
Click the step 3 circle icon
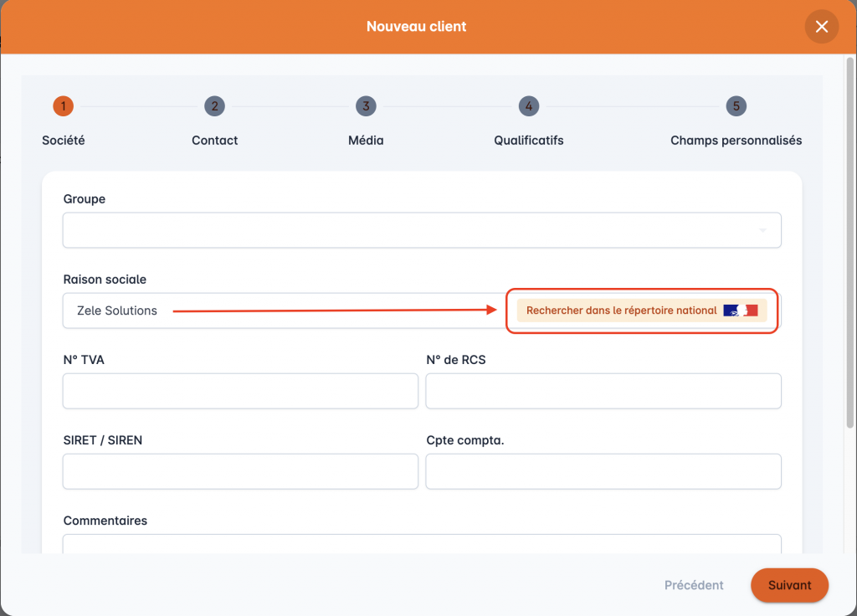click(x=366, y=106)
